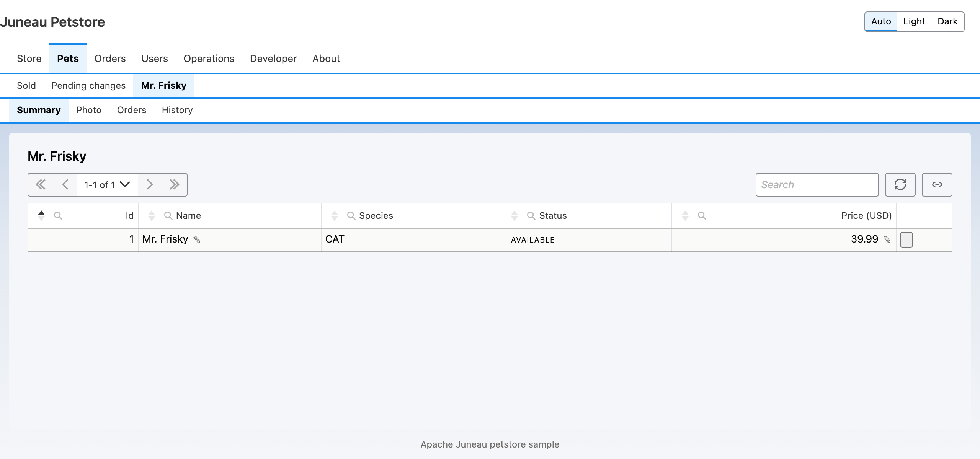Click the Juneau Petstore title
The image size is (980, 459).
click(x=52, y=22)
